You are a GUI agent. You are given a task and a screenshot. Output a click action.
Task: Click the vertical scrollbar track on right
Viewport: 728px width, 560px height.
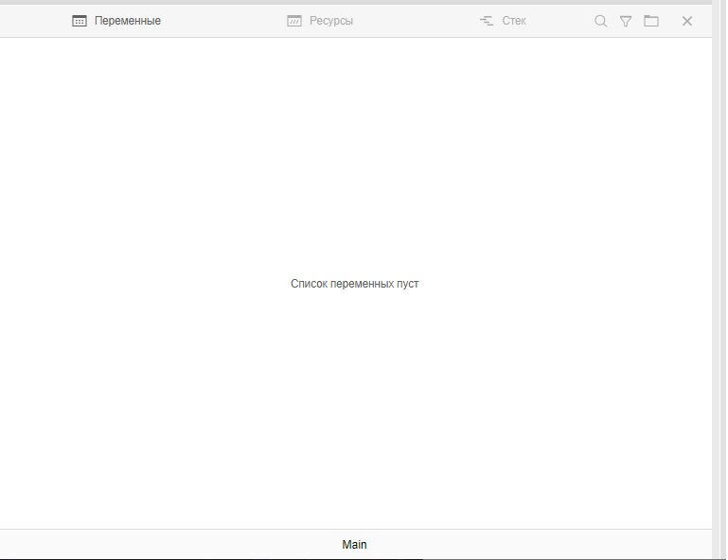[718, 284]
